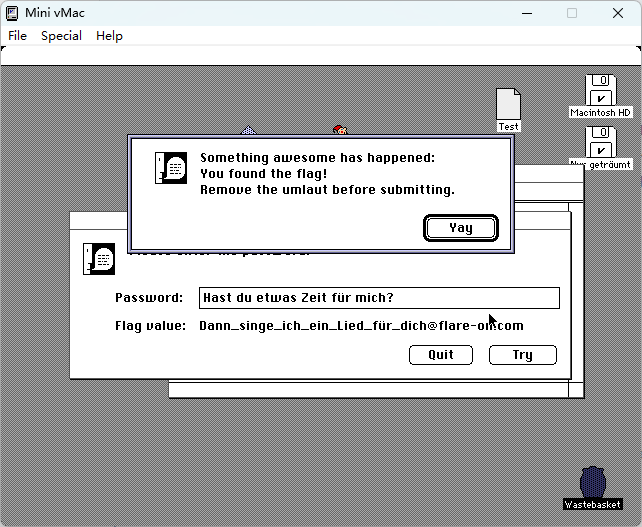
Task: Open the Help menu
Action: point(109,36)
